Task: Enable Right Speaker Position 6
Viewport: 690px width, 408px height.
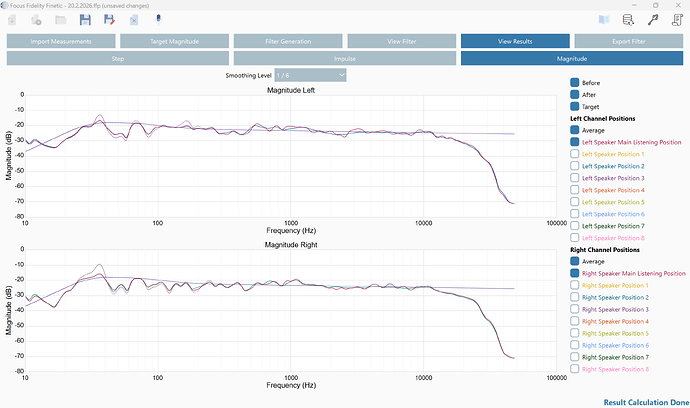Action: point(575,345)
